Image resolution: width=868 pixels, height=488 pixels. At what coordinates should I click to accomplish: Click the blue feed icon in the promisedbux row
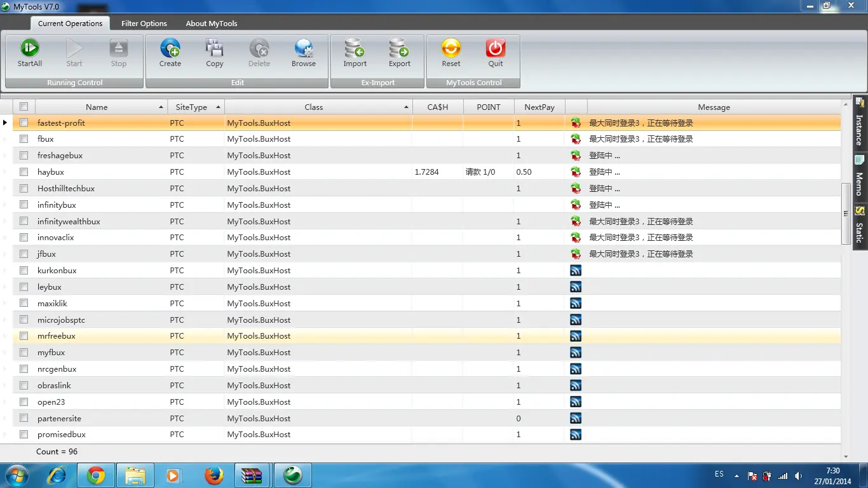pyautogui.click(x=576, y=435)
